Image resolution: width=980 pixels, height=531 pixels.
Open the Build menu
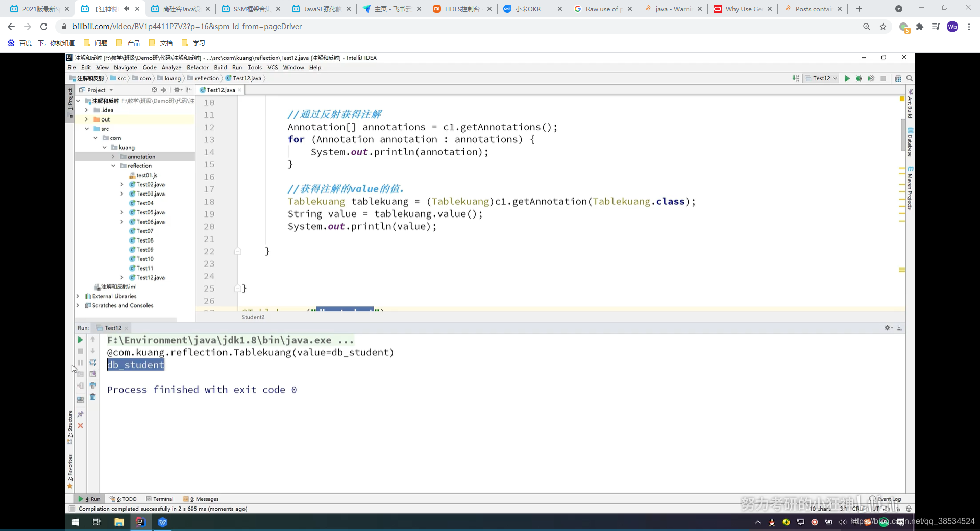(x=220, y=67)
